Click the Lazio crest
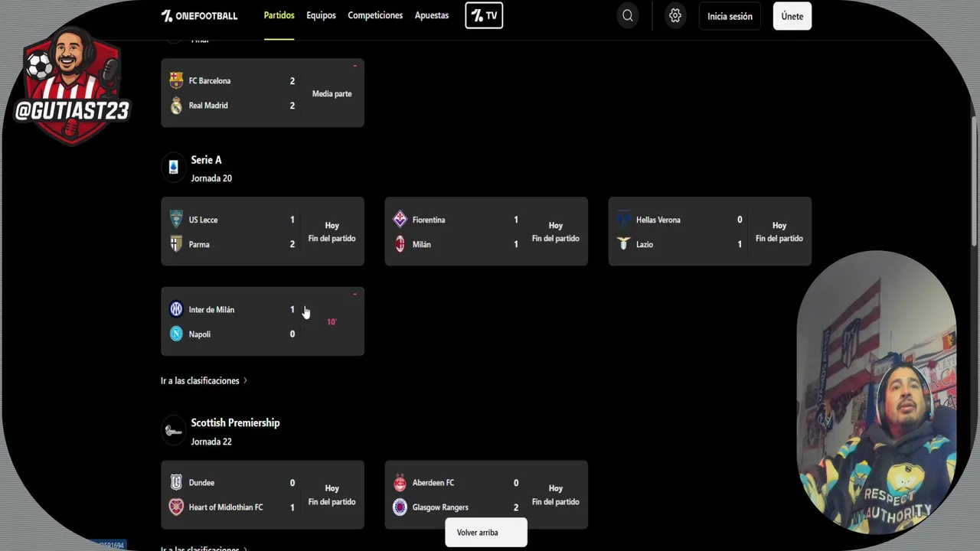Image resolution: width=980 pixels, height=551 pixels. point(623,244)
